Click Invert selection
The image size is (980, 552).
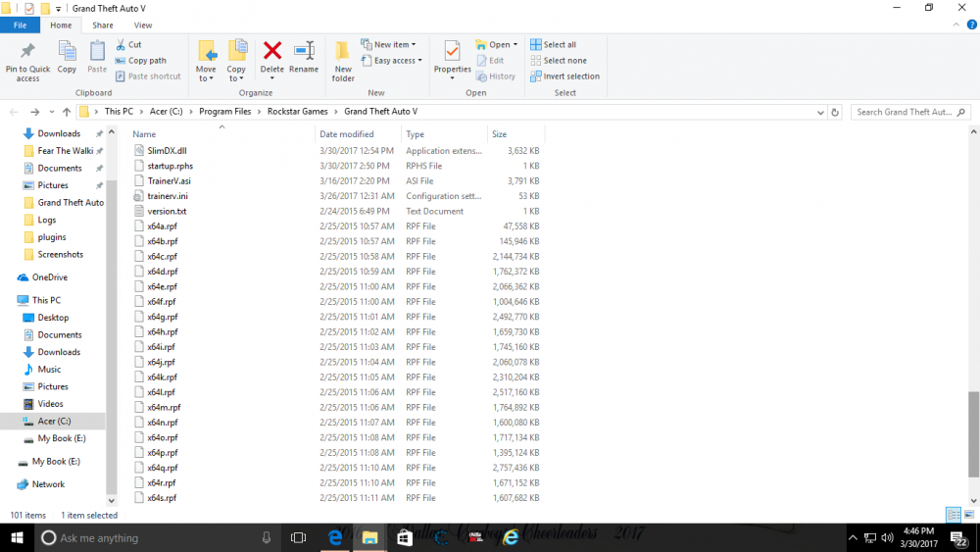pyautogui.click(x=564, y=76)
